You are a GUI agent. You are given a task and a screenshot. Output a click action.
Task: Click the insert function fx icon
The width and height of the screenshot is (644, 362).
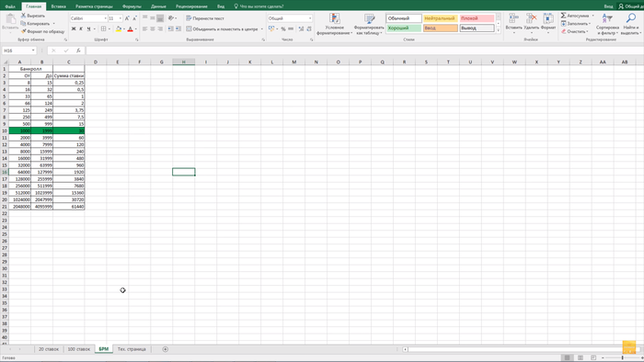pyautogui.click(x=78, y=51)
